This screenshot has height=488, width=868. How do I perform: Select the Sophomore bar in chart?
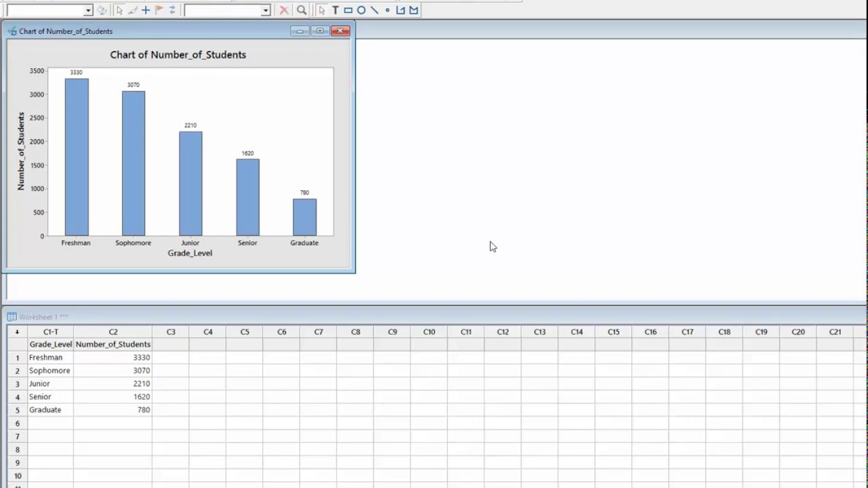(x=134, y=163)
